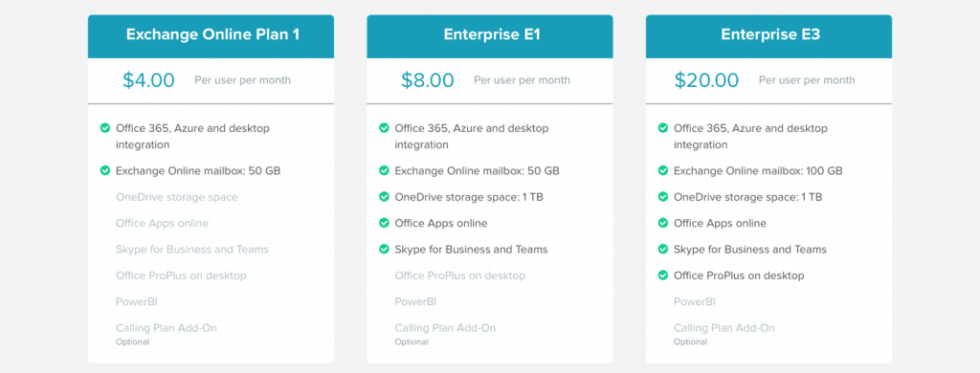Click the $8.00 price
The height and width of the screenshot is (373, 980).
[x=428, y=80]
